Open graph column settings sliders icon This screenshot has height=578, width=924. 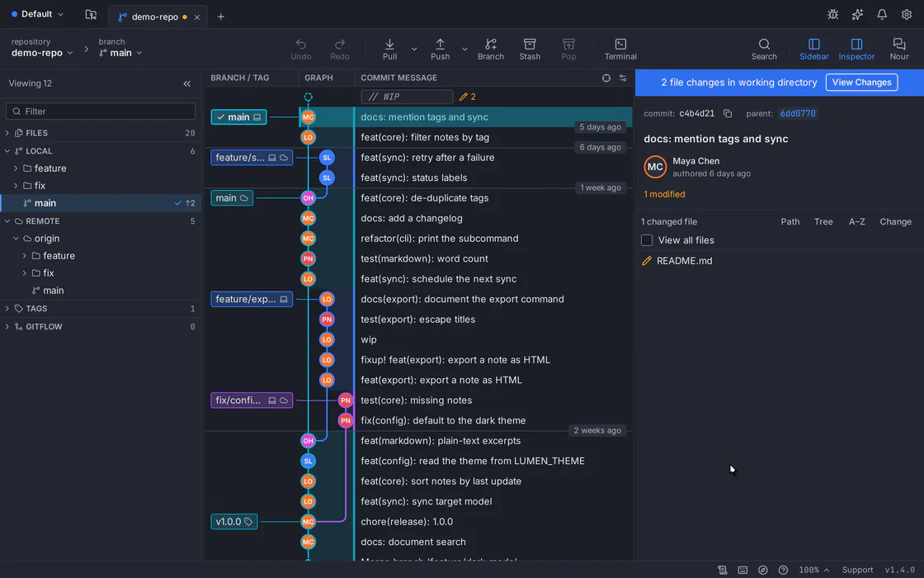click(x=623, y=78)
